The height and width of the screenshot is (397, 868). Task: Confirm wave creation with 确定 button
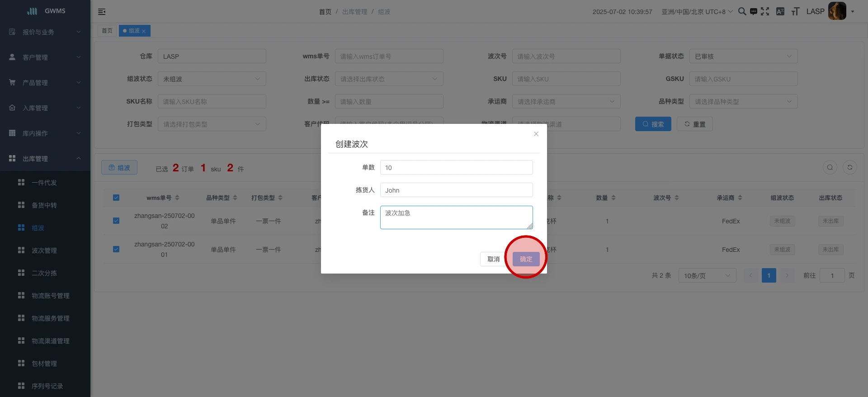point(526,259)
